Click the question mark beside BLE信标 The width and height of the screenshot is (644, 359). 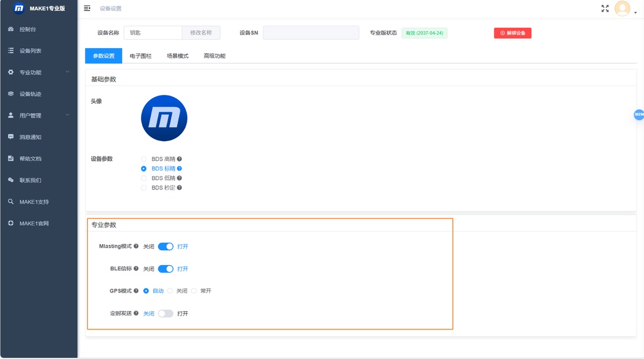(x=136, y=268)
